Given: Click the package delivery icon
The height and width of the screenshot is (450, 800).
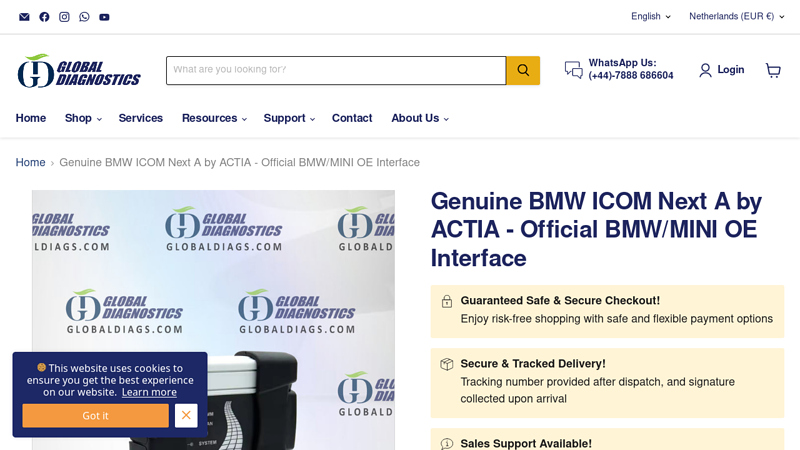Looking at the screenshot, I should click(x=446, y=364).
